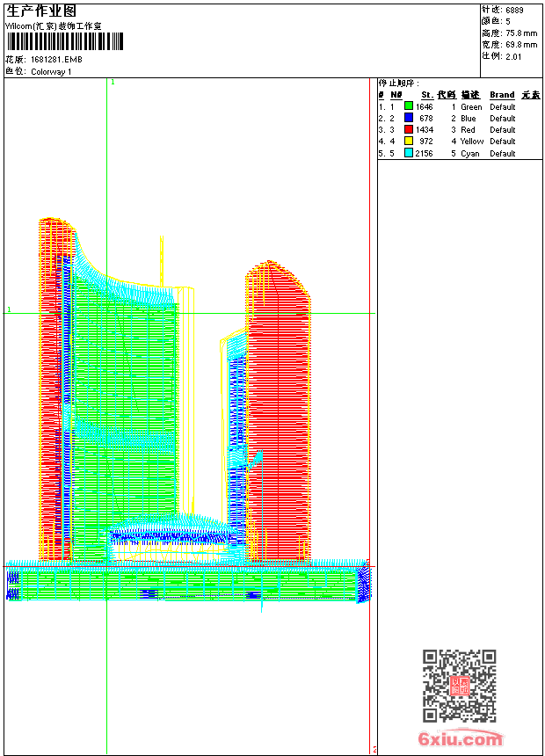The height and width of the screenshot is (756, 545).
Task: Select the stitch count 1646
Action: point(425,107)
